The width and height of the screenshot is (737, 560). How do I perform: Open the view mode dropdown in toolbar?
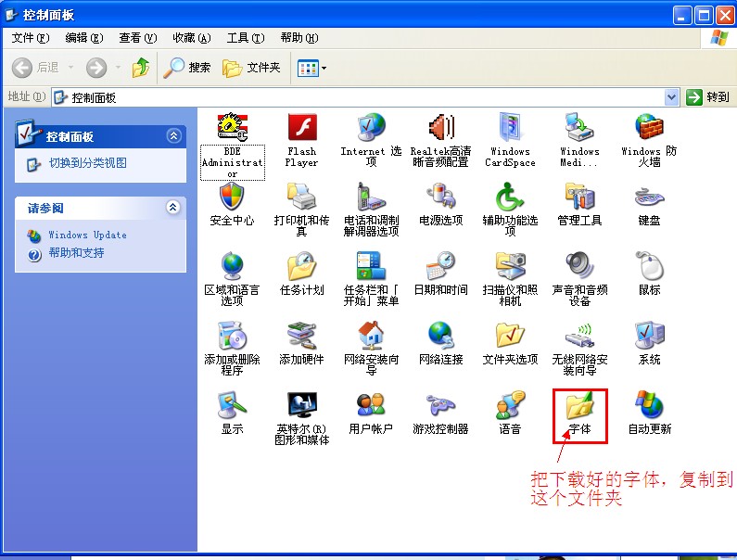(x=311, y=68)
